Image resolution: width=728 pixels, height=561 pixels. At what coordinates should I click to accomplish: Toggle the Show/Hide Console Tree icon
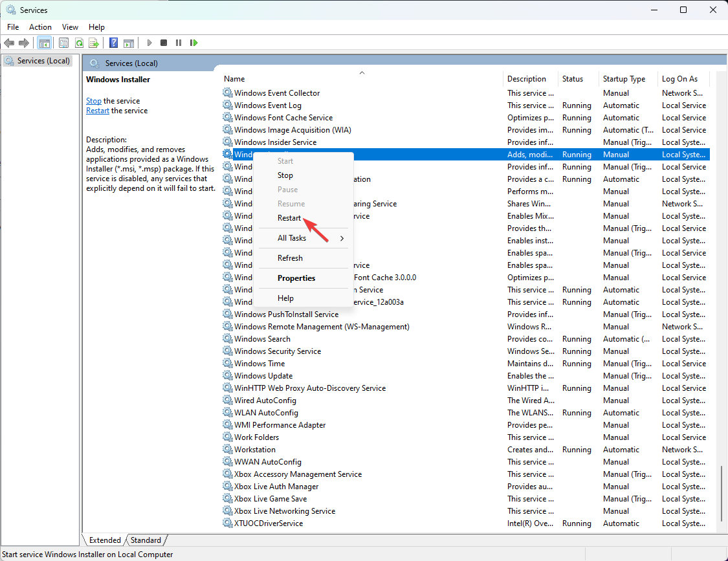(45, 43)
